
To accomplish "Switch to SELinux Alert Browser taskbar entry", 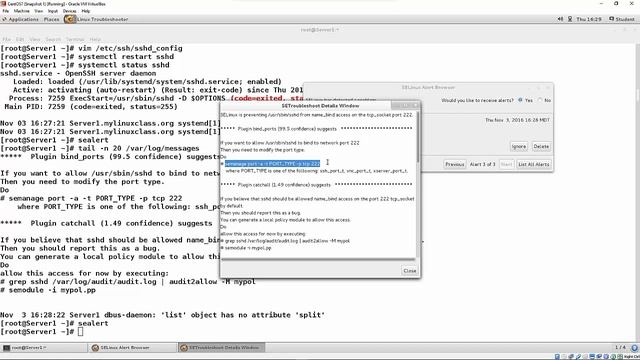I will 133,348.
